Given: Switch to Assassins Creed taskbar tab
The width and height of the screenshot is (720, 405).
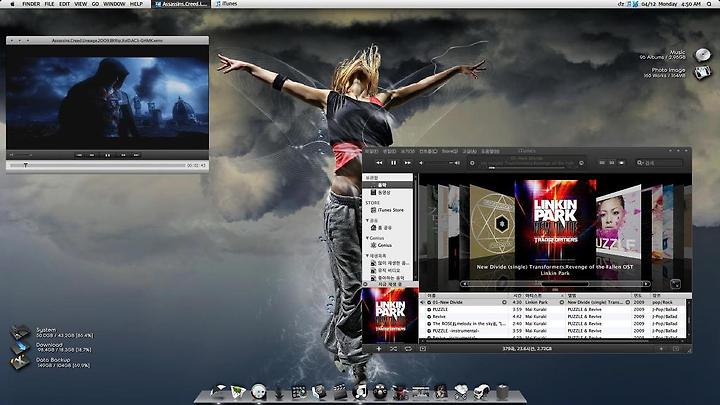Looking at the screenshot, I should [x=181, y=4].
